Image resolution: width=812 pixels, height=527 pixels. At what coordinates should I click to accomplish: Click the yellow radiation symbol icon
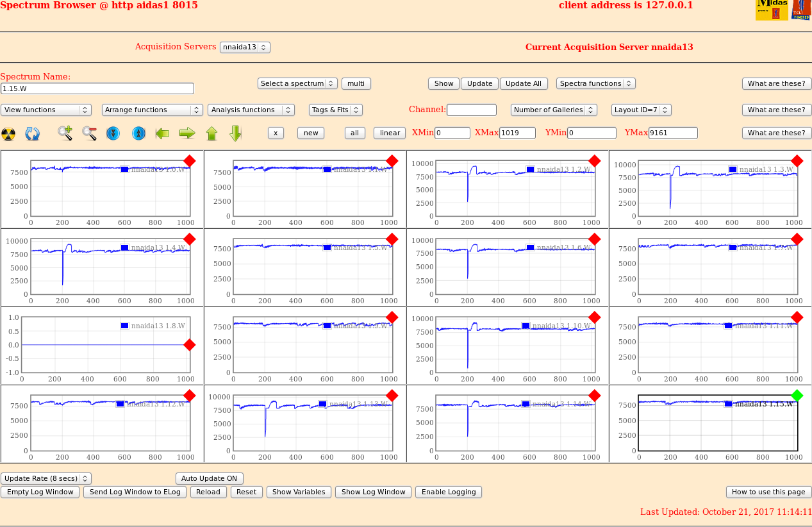coord(8,133)
